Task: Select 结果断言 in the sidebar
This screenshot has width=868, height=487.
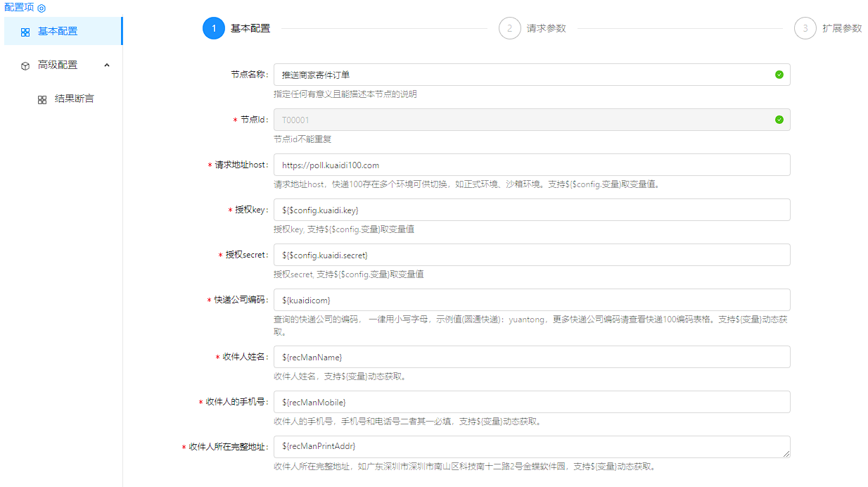Action: (74, 99)
